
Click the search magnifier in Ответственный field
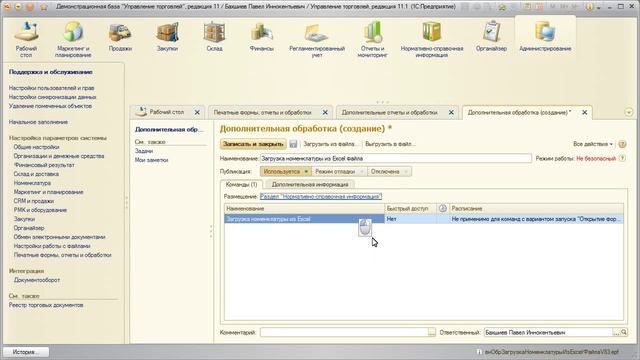tap(624, 333)
